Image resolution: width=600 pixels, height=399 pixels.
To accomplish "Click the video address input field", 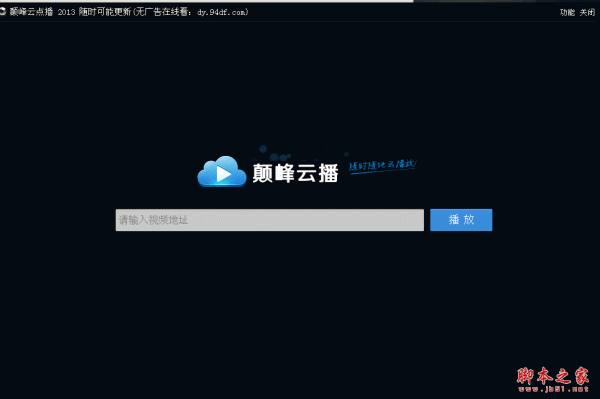I will pyautogui.click(x=269, y=220).
